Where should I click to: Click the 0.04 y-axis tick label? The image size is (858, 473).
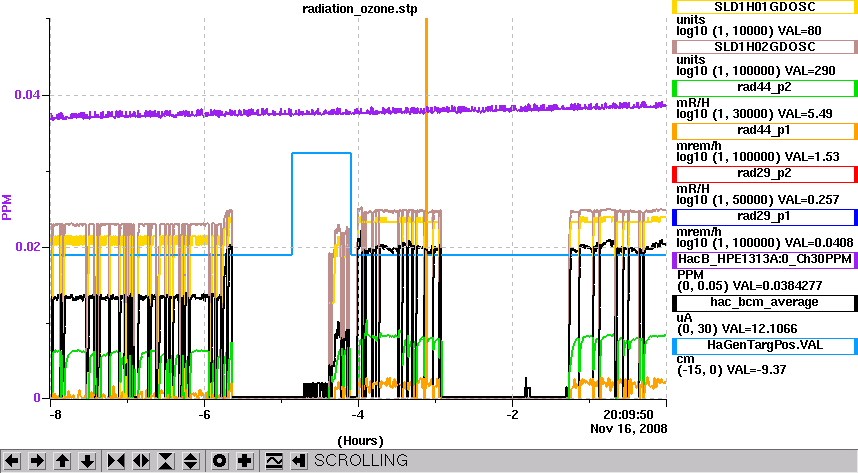[27, 95]
